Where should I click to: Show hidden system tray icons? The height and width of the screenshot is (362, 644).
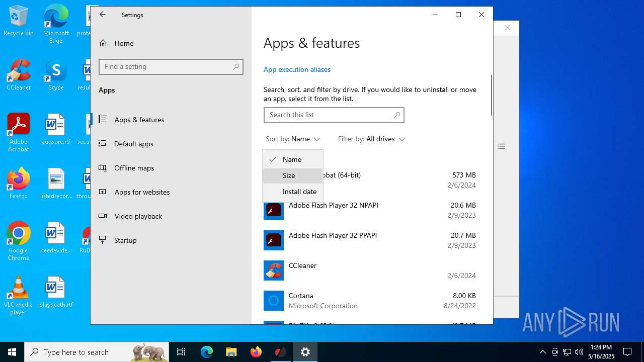542,352
